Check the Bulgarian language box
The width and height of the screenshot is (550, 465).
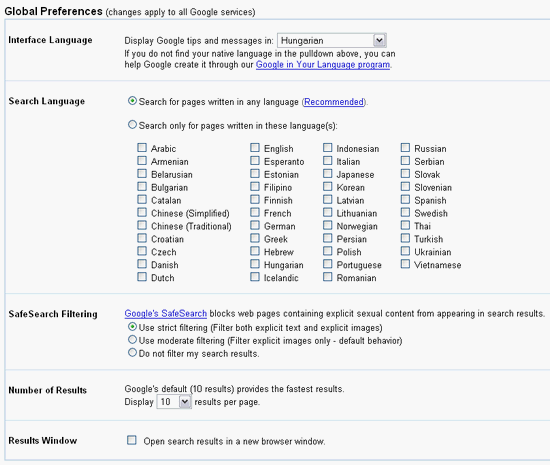142,187
